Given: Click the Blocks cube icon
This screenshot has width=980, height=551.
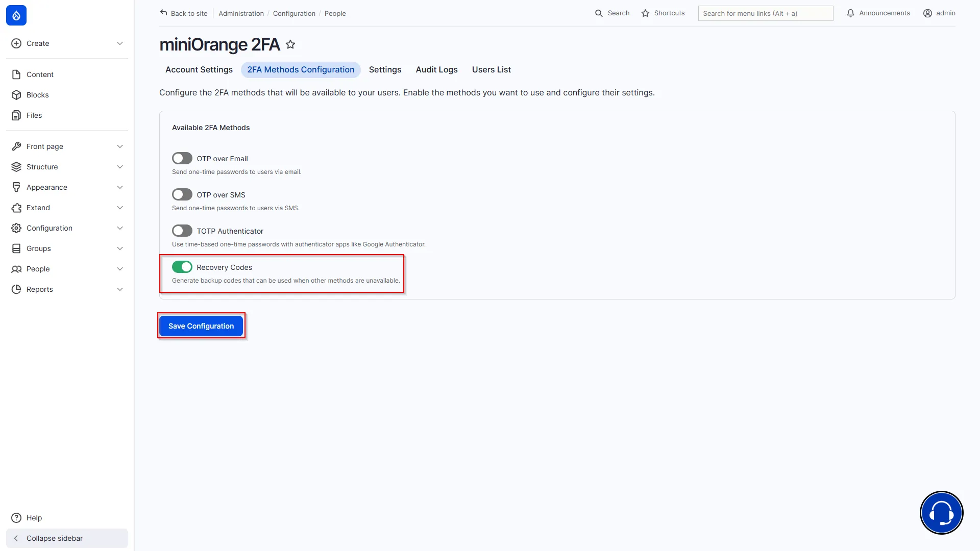Looking at the screenshot, I should pyautogui.click(x=16, y=95).
